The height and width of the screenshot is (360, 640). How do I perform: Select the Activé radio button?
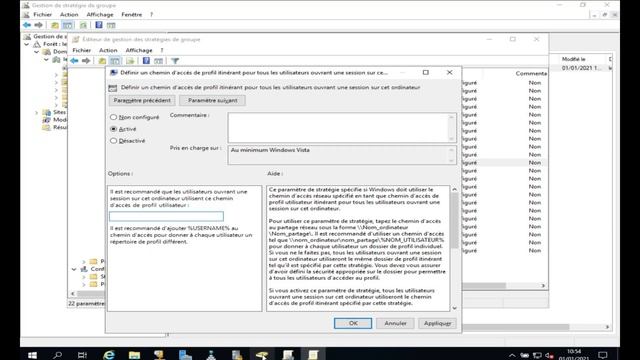(113, 129)
